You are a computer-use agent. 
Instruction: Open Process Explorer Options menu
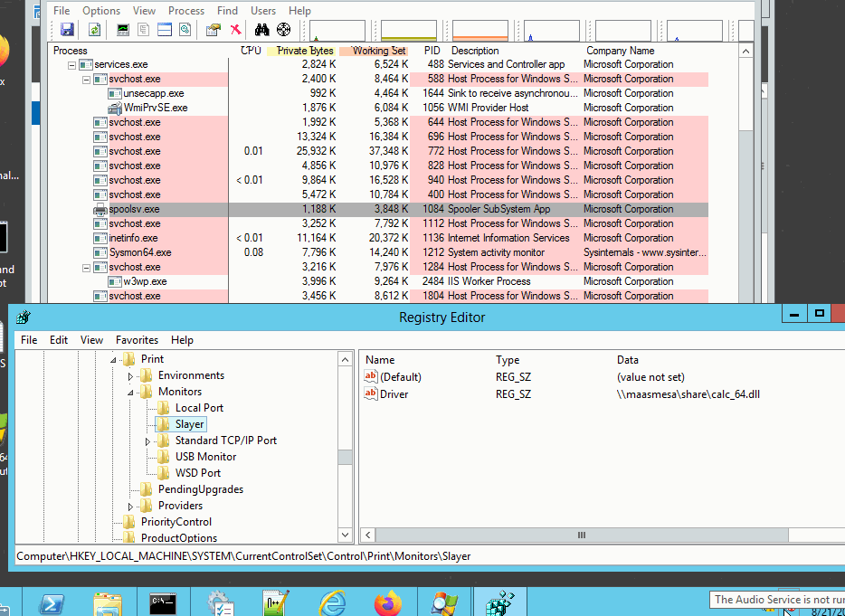pyautogui.click(x=101, y=11)
